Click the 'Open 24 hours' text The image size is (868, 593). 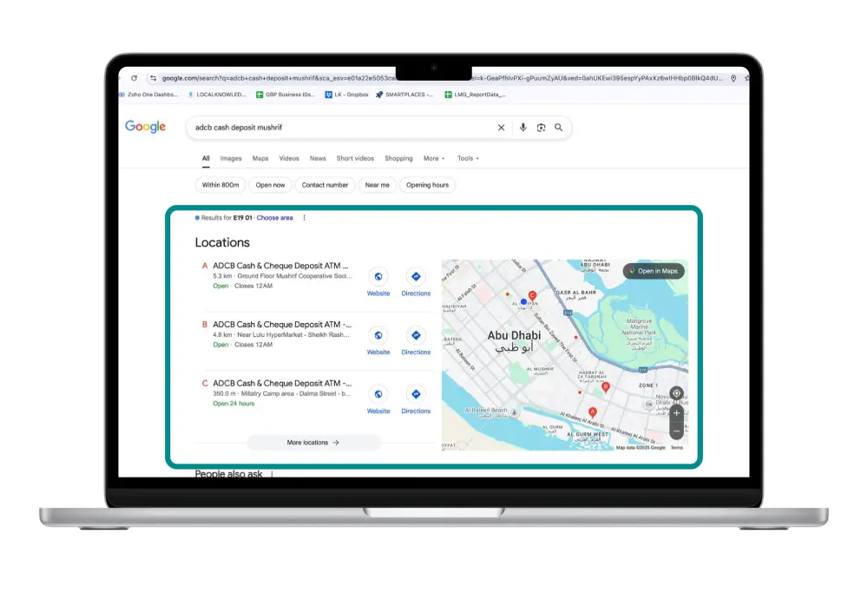(233, 404)
